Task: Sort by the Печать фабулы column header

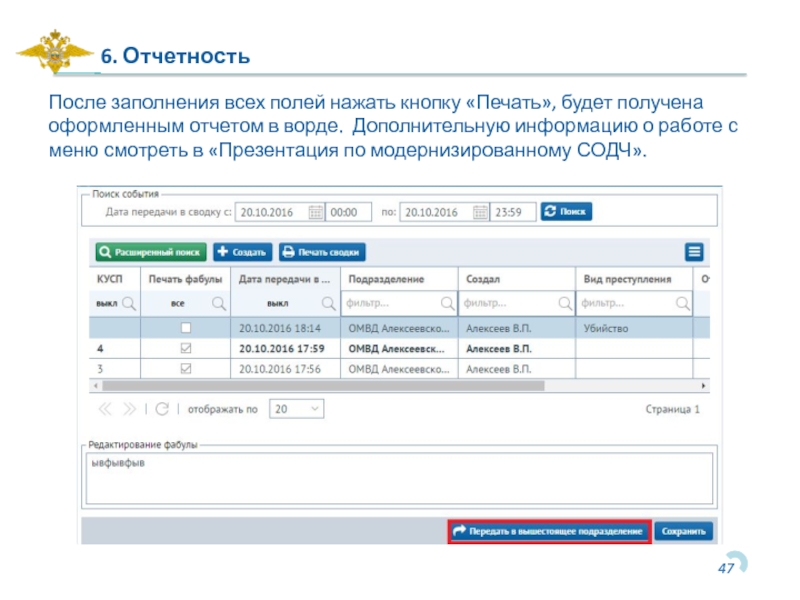Action: click(185, 279)
